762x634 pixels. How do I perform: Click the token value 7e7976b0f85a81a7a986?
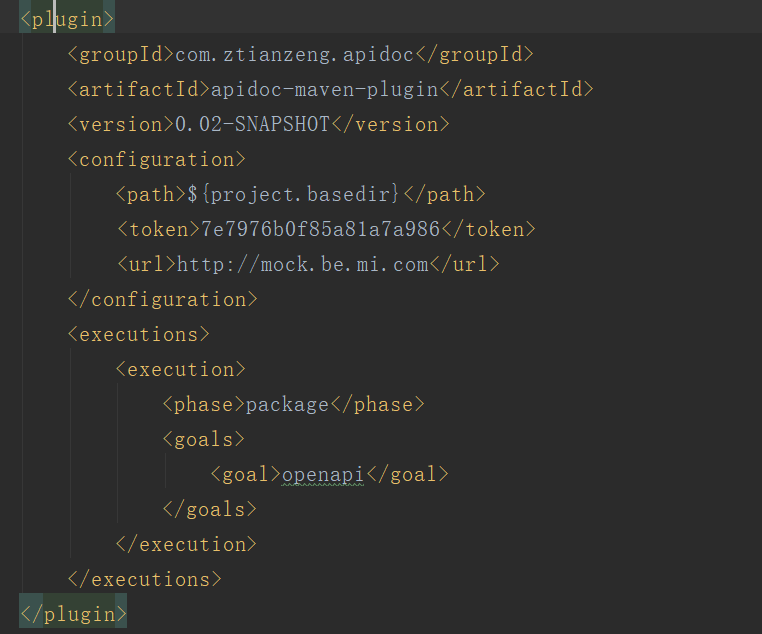pyautogui.click(x=320, y=229)
